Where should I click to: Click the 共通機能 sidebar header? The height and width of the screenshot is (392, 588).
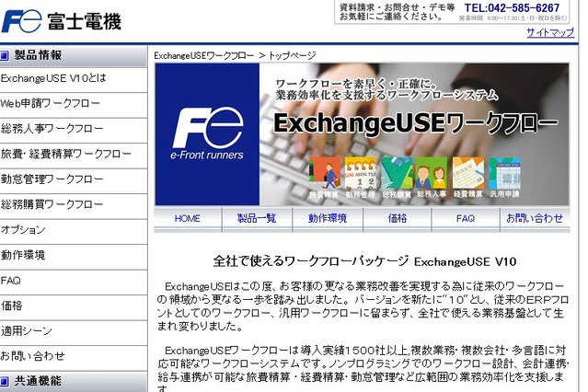coord(74,382)
